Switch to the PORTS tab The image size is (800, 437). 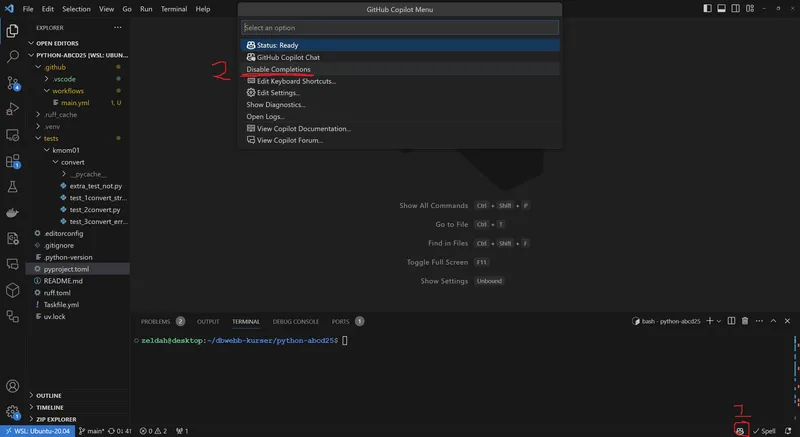coord(340,321)
